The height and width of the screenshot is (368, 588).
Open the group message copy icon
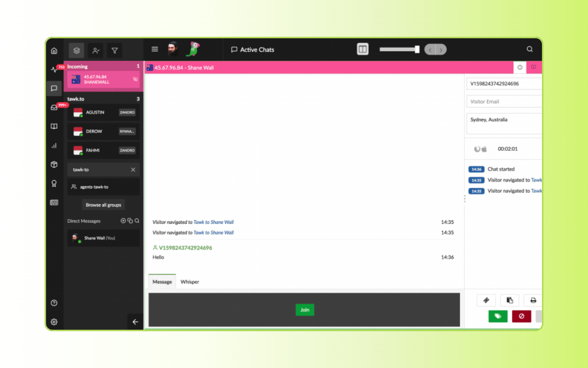(x=130, y=221)
